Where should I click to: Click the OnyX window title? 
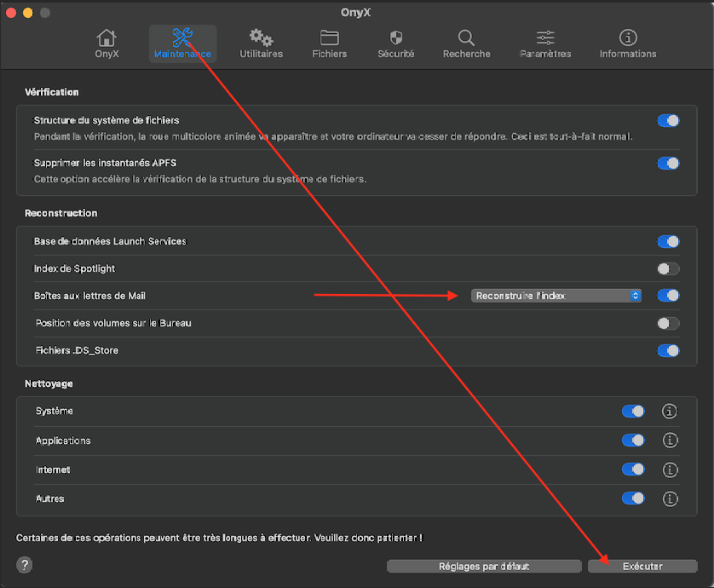(355, 12)
